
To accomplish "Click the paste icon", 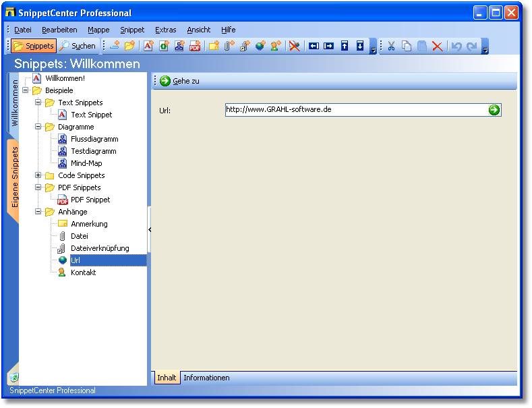I will click(x=421, y=46).
